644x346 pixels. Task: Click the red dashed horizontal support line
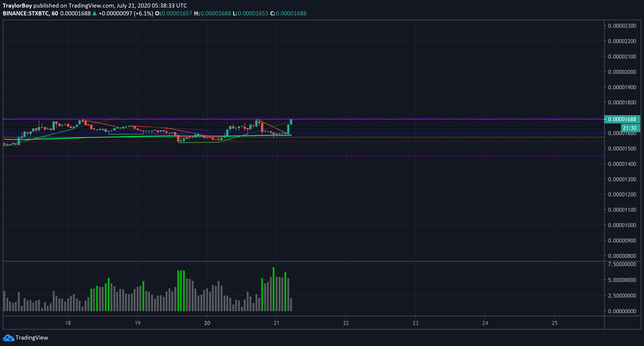click(x=303, y=142)
